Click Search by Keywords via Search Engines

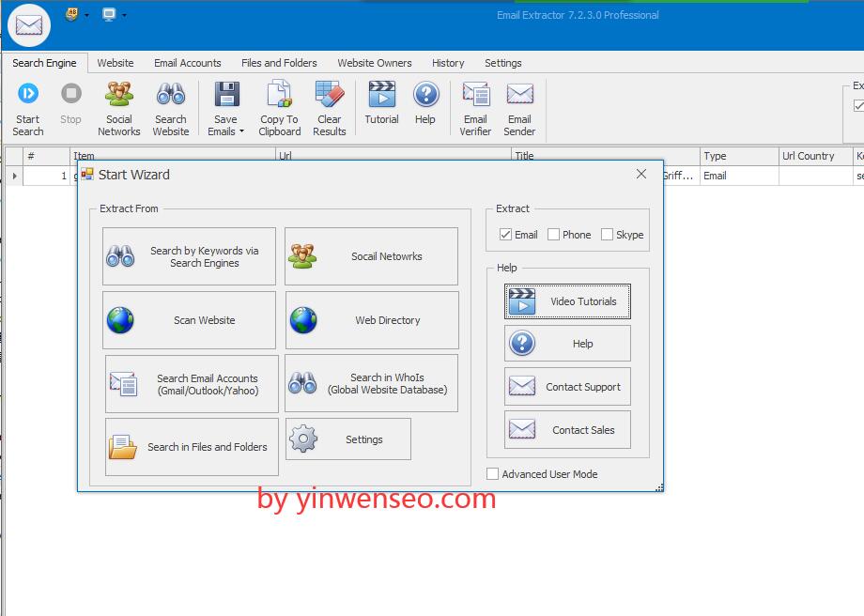click(x=188, y=255)
